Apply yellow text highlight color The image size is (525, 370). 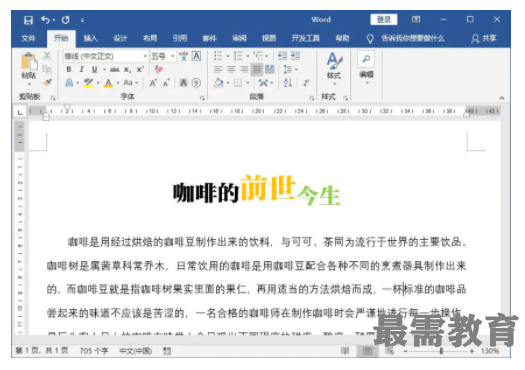pos(88,83)
